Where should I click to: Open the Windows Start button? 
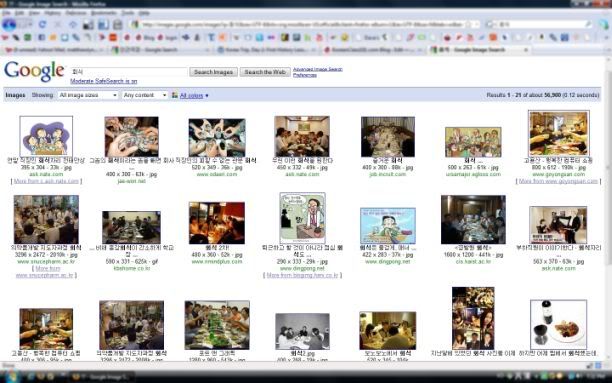(11, 377)
